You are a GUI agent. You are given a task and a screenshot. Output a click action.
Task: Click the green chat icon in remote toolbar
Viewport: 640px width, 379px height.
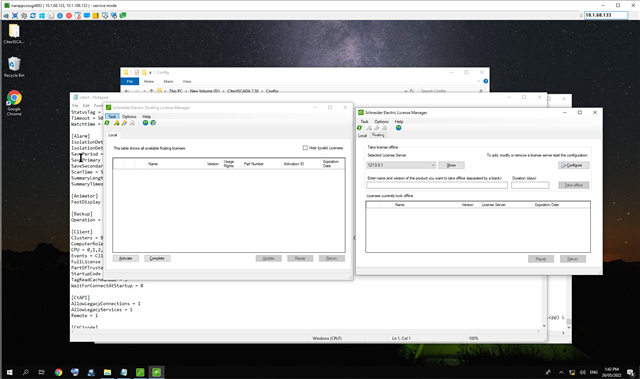point(123,16)
